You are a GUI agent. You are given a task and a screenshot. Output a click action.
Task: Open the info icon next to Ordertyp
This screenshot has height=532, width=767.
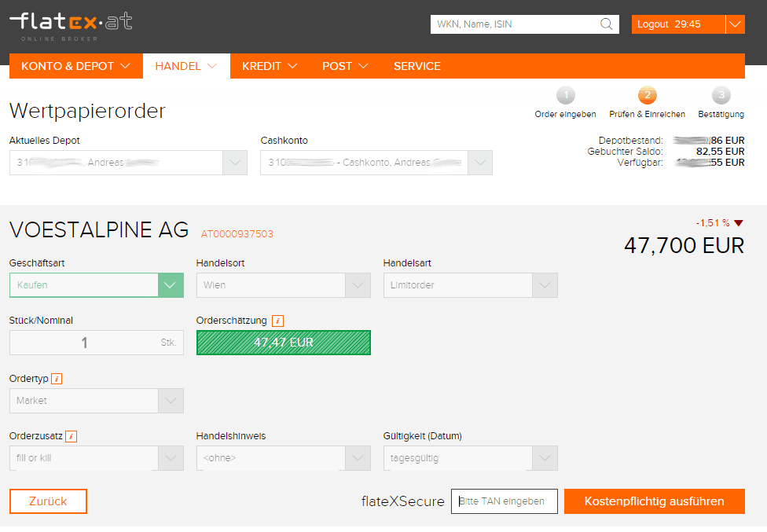pyautogui.click(x=57, y=379)
